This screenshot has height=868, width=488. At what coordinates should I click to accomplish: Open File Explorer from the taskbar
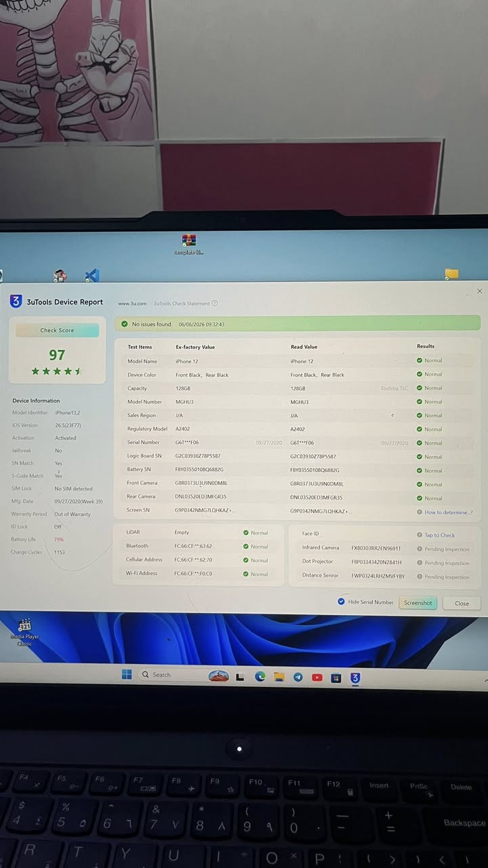tap(279, 677)
